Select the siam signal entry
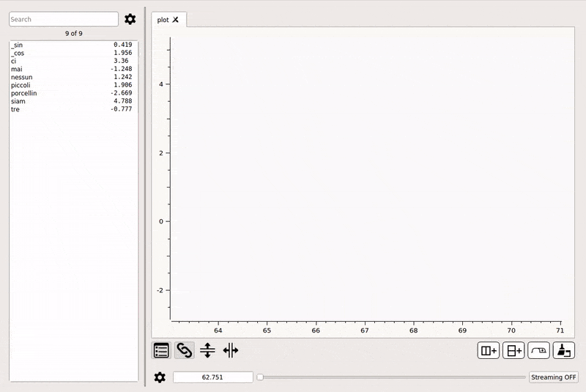The height and width of the screenshot is (392, 586). click(72, 101)
